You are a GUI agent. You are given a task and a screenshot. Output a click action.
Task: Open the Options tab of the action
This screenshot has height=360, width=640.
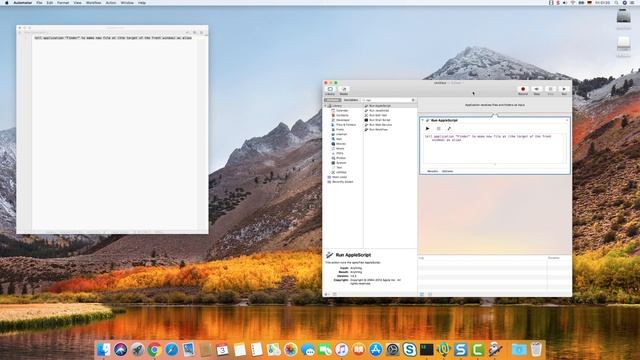point(447,171)
